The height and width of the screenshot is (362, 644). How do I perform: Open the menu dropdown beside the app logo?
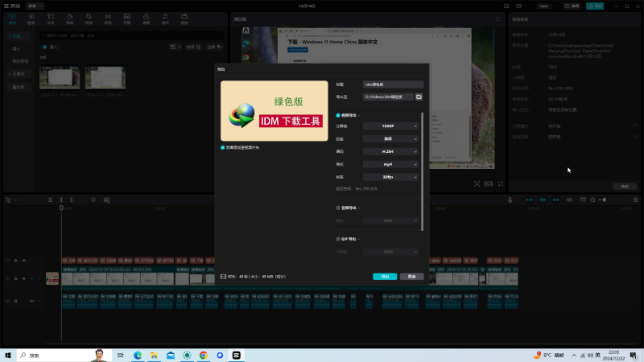coord(35,6)
